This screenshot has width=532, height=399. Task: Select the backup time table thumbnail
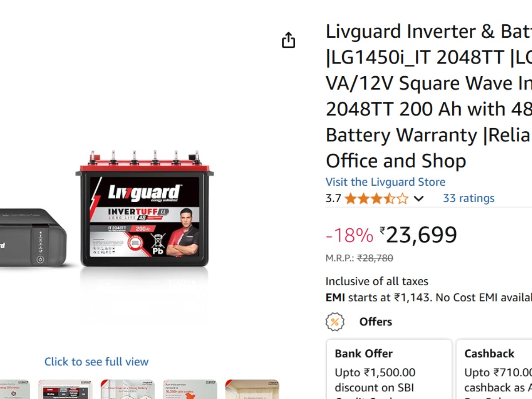(x=65, y=389)
